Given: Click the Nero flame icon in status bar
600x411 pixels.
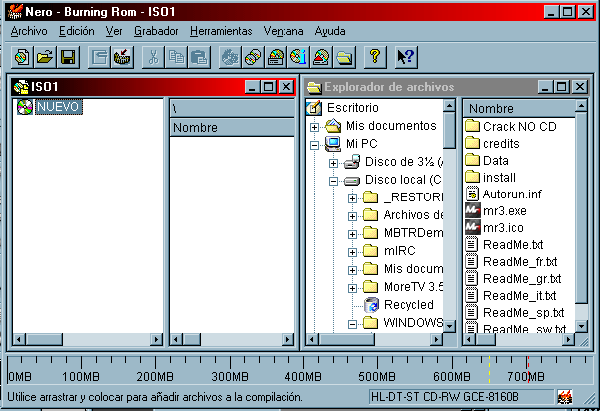Looking at the screenshot, I should pyautogui.click(x=564, y=397).
